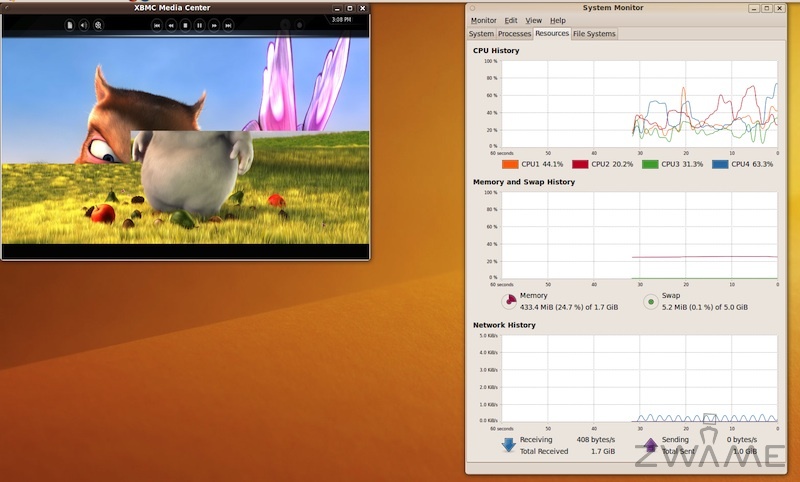The width and height of the screenshot is (800, 482).
Task: Minimize the System Monitor window
Action: [x=754, y=8]
